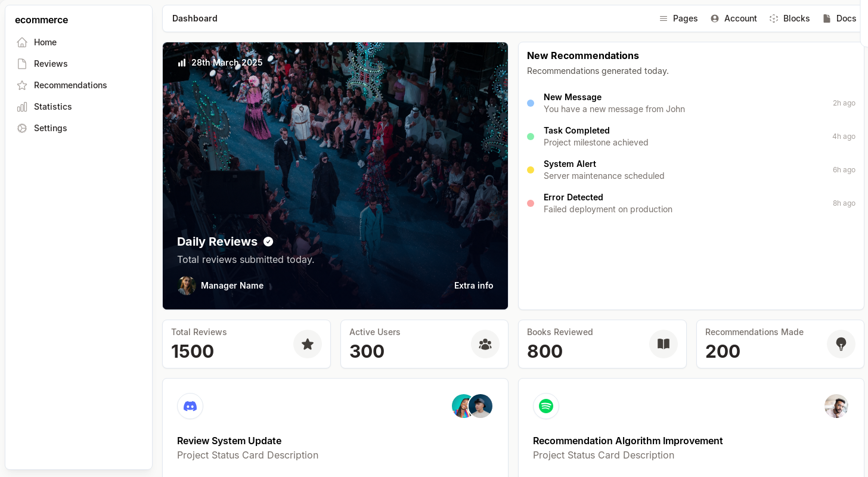Go to Home in the sidebar
Screen dimensions: 868x477
45,42
